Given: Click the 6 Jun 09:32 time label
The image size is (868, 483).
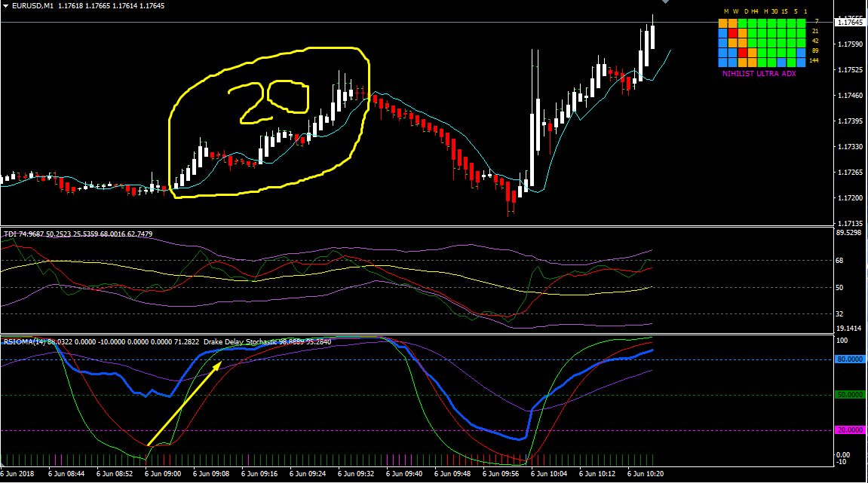Looking at the screenshot, I should (356, 474).
